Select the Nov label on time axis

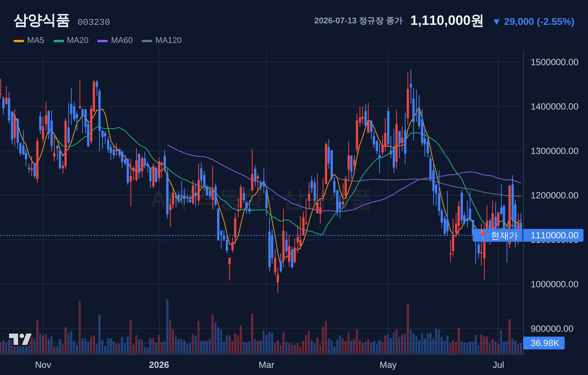pyautogui.click(x=43, y=365)
